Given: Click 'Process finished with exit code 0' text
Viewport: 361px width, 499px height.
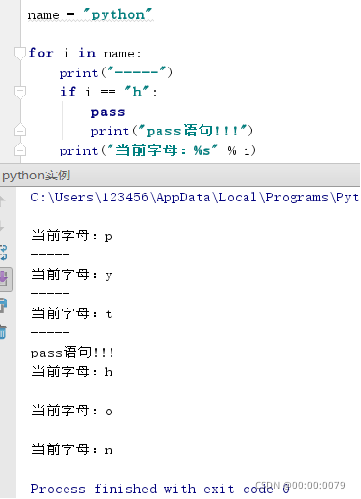Looking at the screenshot, I should pyautogui.click(x=160, y=489).
